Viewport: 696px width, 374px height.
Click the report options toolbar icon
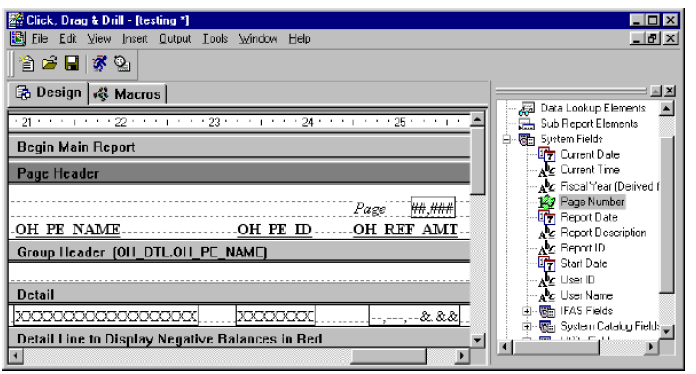coord(122,63)
